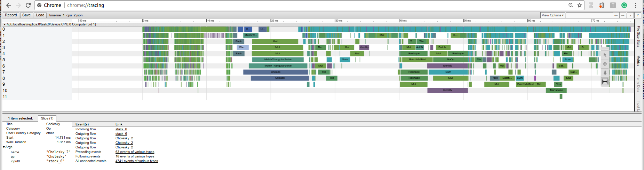
Task: Select the BatchMatMul slice on thread 5
Action: (x=417, y=60)
